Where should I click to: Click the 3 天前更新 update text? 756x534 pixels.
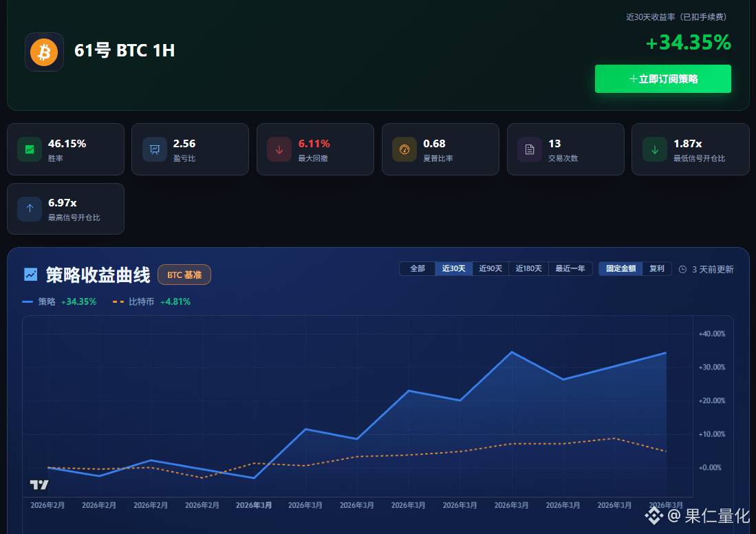(x=713, y=269)
